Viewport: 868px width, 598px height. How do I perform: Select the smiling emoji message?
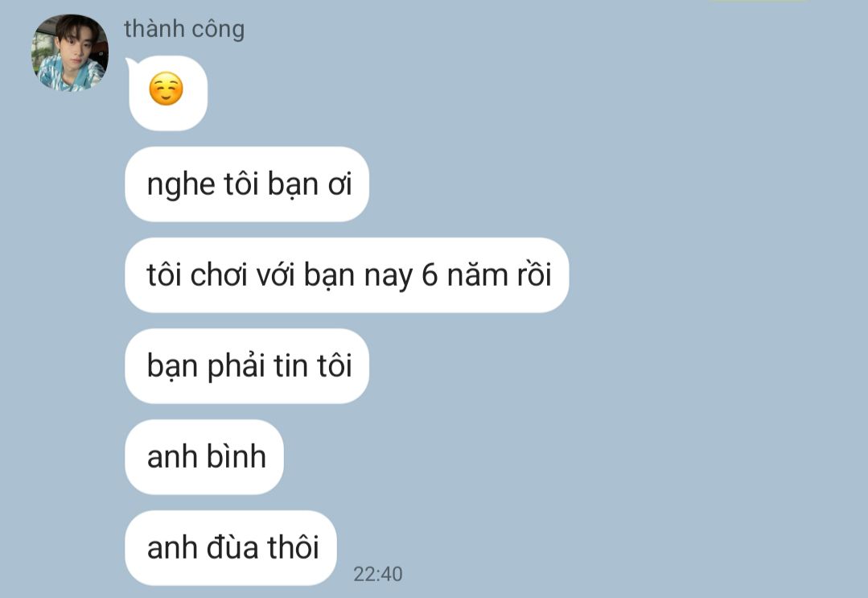click(x=167, y=93)
